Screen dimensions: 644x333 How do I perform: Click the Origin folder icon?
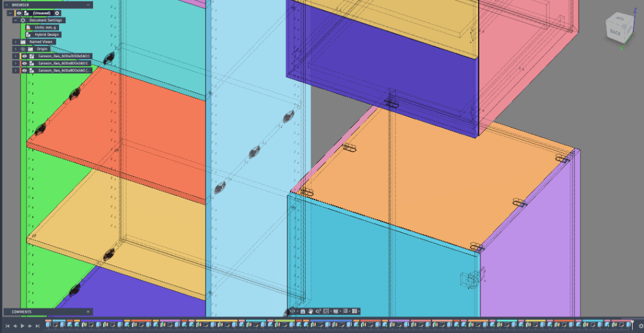coord(30,49)
